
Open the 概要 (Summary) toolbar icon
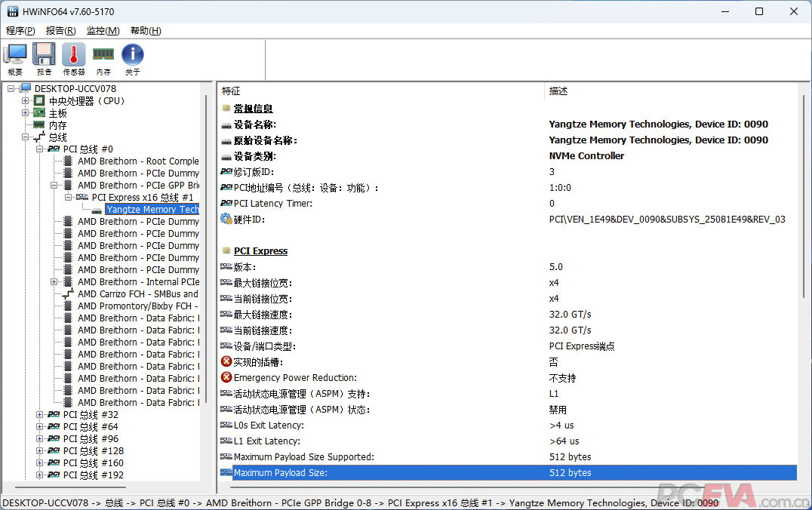coord(15,60)
